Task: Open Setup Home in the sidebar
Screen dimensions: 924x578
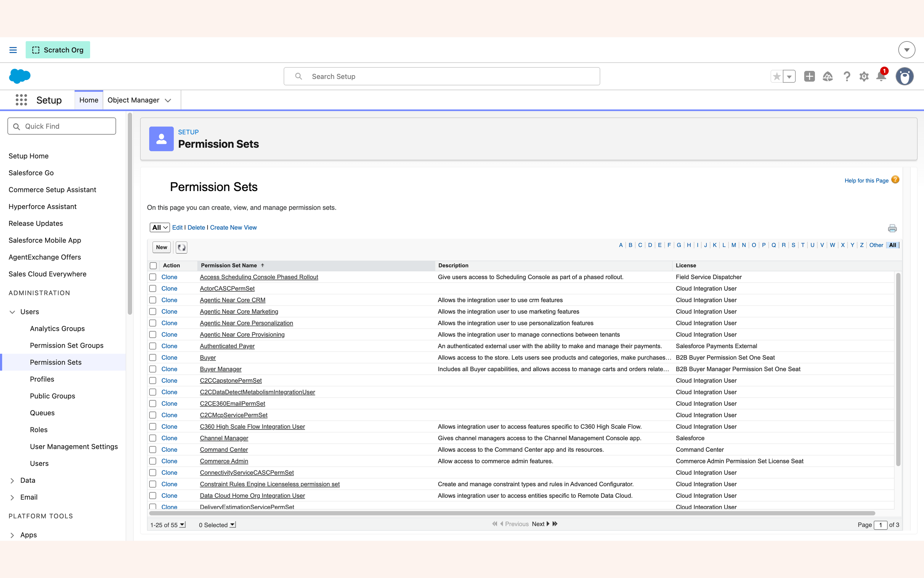Action: (x=29, y=156)
